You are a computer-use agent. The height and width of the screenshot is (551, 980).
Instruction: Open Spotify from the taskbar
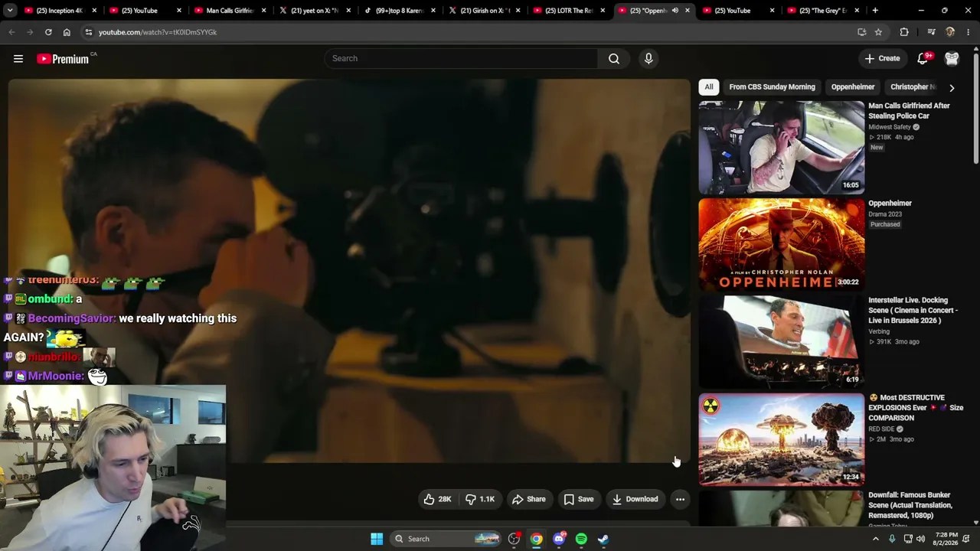pos(581,539)
